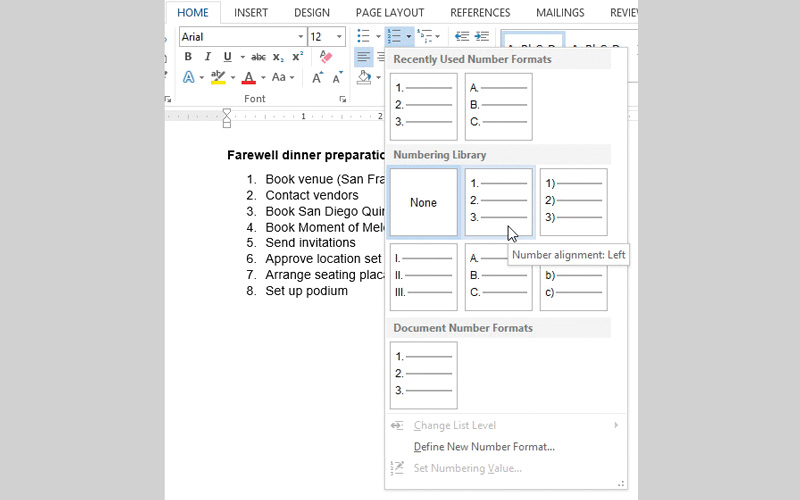Click the Bold formatting button
This screenshot has height=500, width=800.
(188, 57)
